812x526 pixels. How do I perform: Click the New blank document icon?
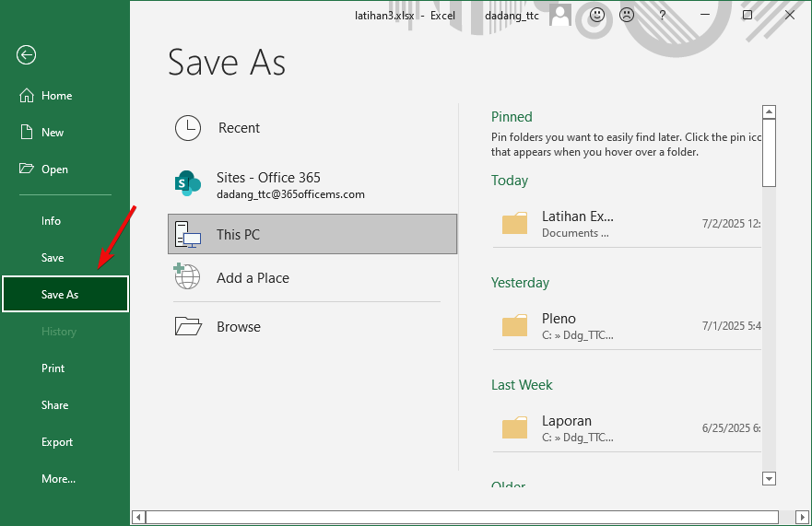[x=27, y=132]
